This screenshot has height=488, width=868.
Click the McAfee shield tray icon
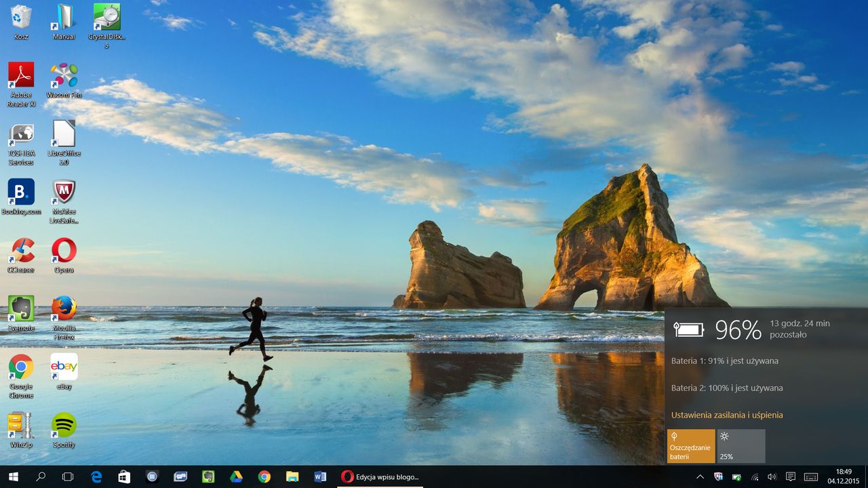719,476
